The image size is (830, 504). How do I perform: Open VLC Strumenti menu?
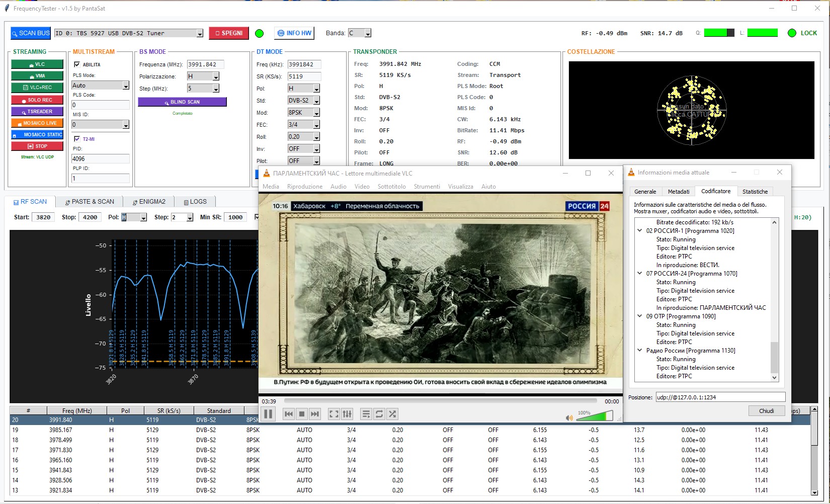point(427,187)
